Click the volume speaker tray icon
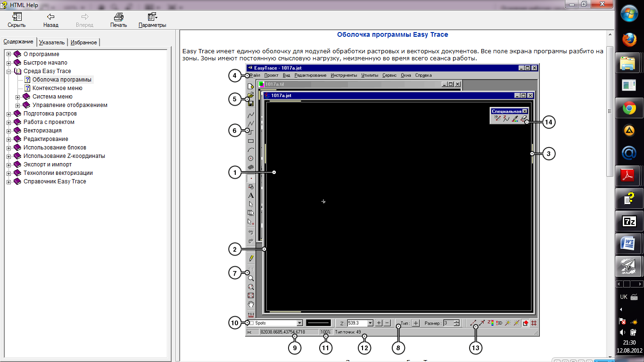 click(x=623, y=332)
